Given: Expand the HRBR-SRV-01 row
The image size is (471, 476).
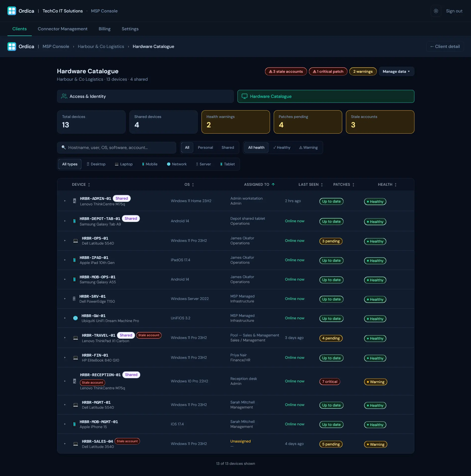Looking at the screenshot, I should [65, 299].
